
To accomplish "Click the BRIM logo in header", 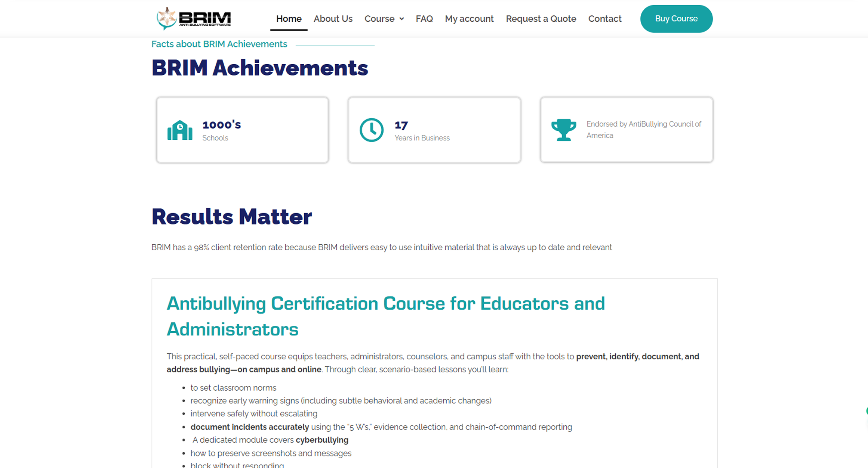I will (194, 18).
